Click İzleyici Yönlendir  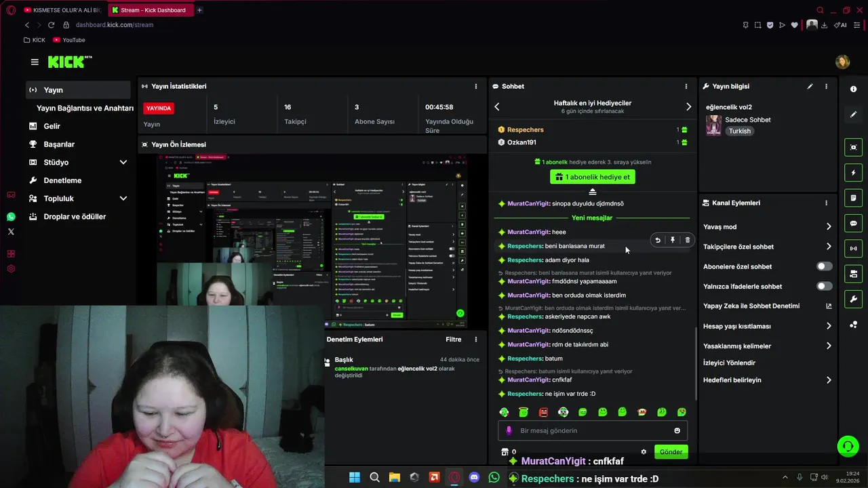point(729,363)
